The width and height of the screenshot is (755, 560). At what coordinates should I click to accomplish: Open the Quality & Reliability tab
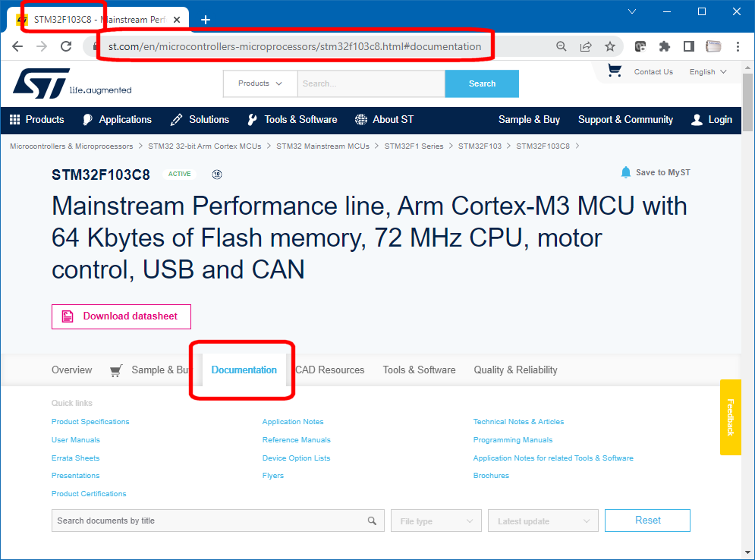pyautogui.click(x=515, y=370)
